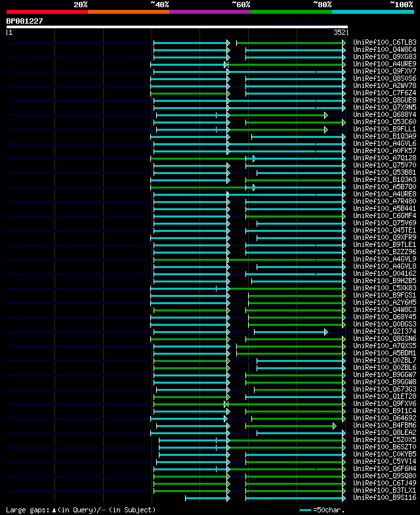The image size is (420, 515).
Task: Click the orange ~40% identity color bar
Action: [129, 12]
